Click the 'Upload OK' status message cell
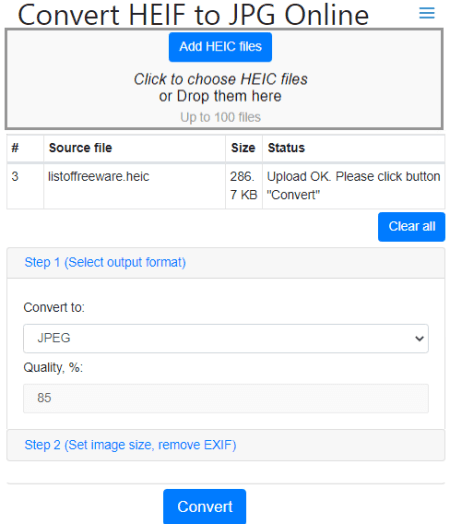Image resolution: width=450 pixels, height=524 pixels. click(353, 186)
